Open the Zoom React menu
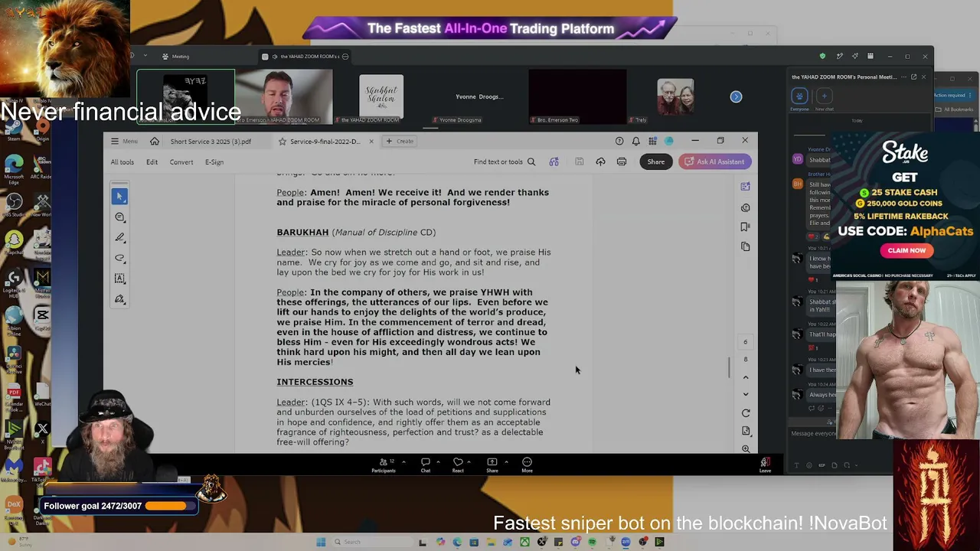 tap(458, 465)
